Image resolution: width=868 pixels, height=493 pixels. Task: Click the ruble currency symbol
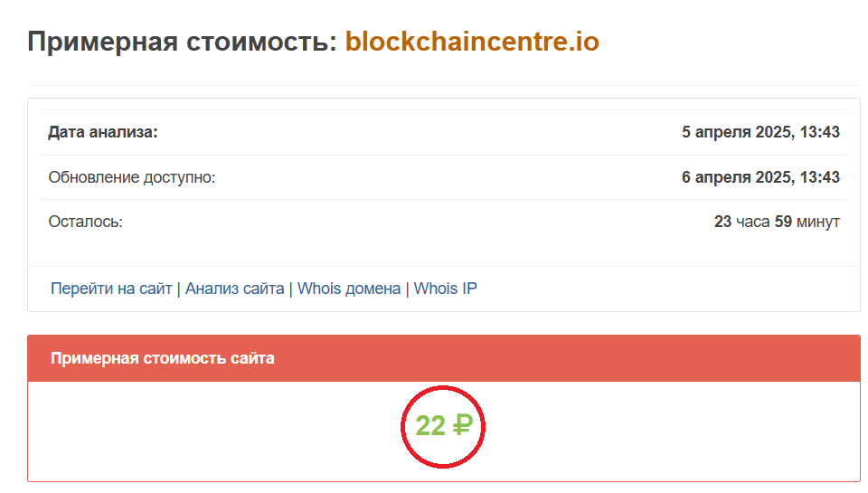pyautogui.click(x=462, y=425)
